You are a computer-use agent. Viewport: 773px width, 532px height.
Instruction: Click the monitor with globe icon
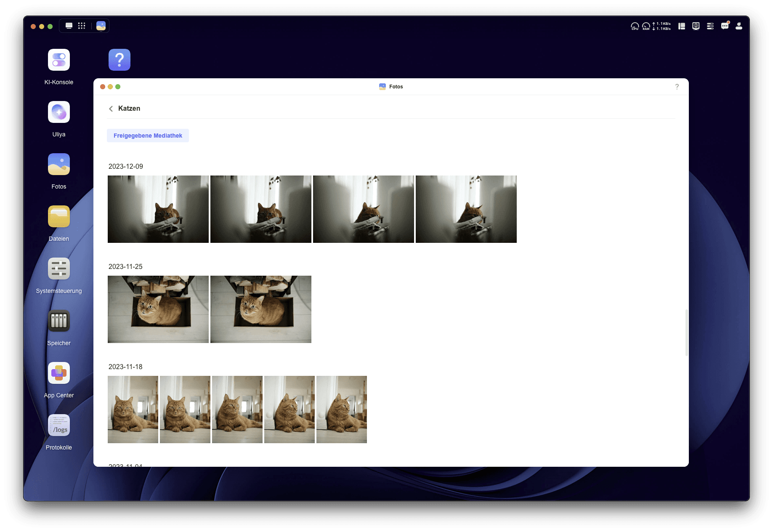696,26
